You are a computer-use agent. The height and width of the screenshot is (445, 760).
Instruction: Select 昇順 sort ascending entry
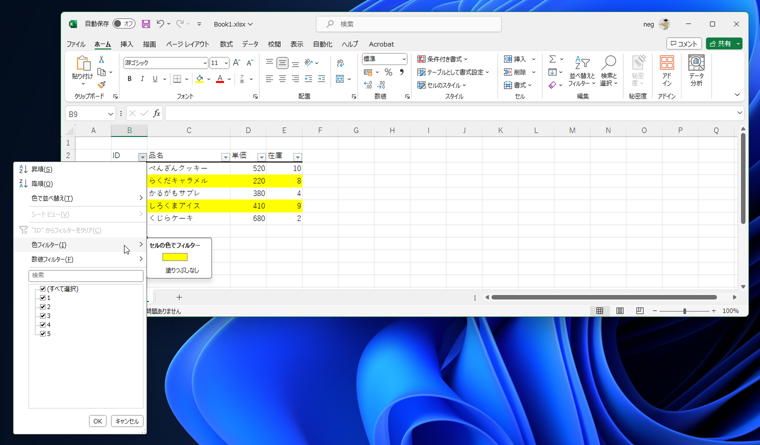coord(80,169)
